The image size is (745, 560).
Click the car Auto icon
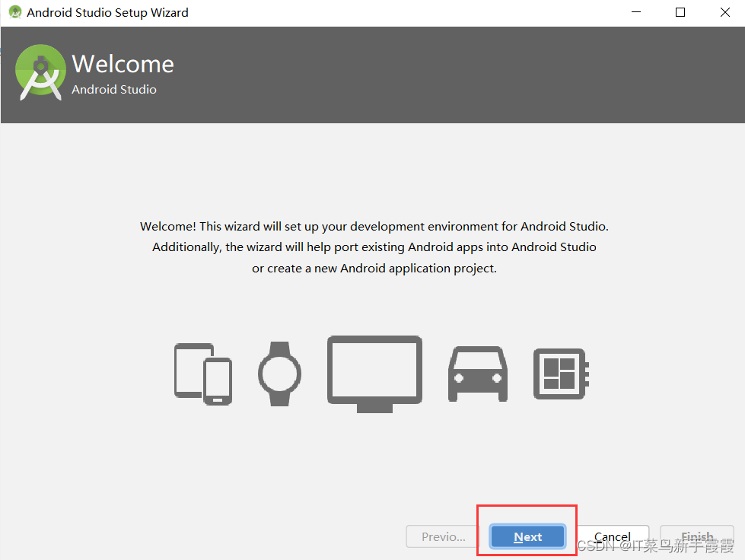[x=477, y=374]
